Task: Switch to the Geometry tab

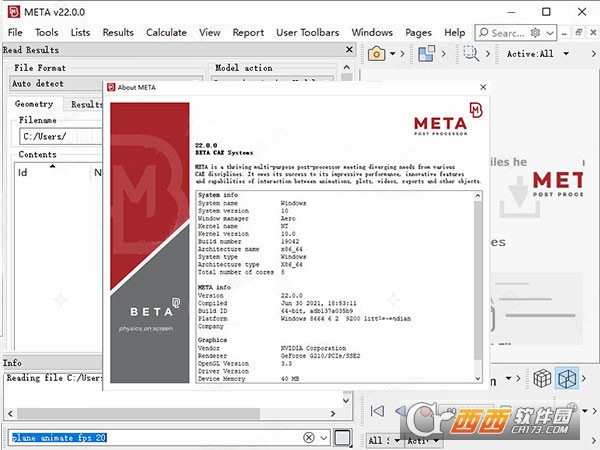Action: click(34, 104)
